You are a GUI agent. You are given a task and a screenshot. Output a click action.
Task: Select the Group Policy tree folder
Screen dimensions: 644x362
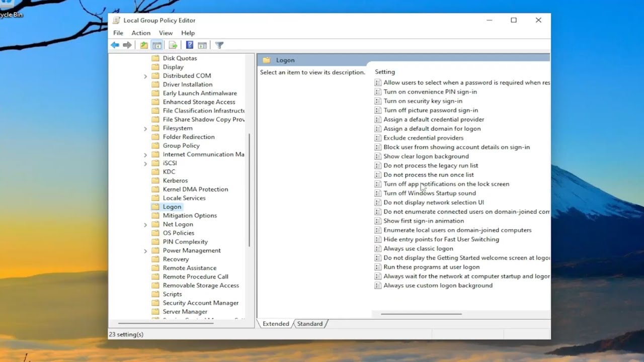181,146
